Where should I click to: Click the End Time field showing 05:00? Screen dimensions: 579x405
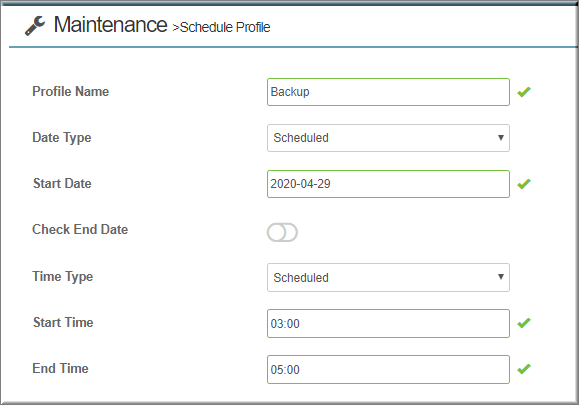(388, 370)
